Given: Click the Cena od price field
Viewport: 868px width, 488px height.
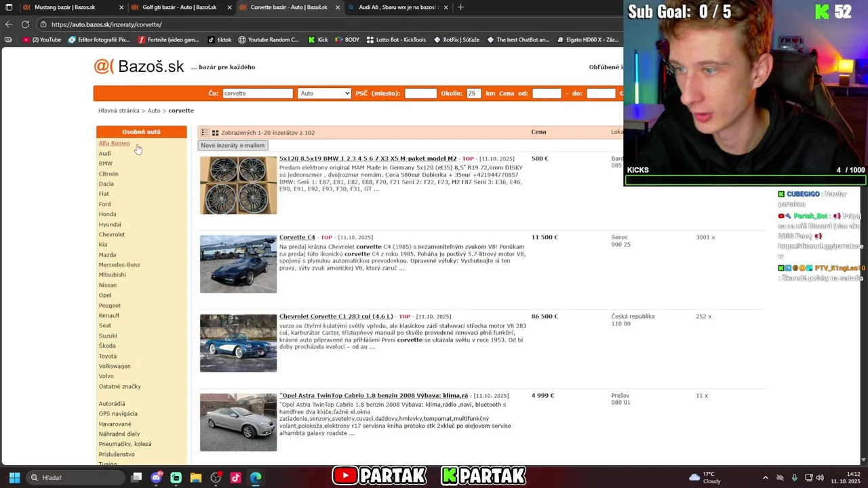Looking at the screenshot, I should coord(547,94).
